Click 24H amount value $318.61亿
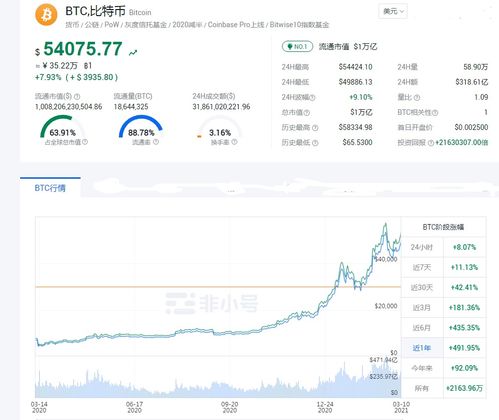The image size is (499, 420). 472,82
